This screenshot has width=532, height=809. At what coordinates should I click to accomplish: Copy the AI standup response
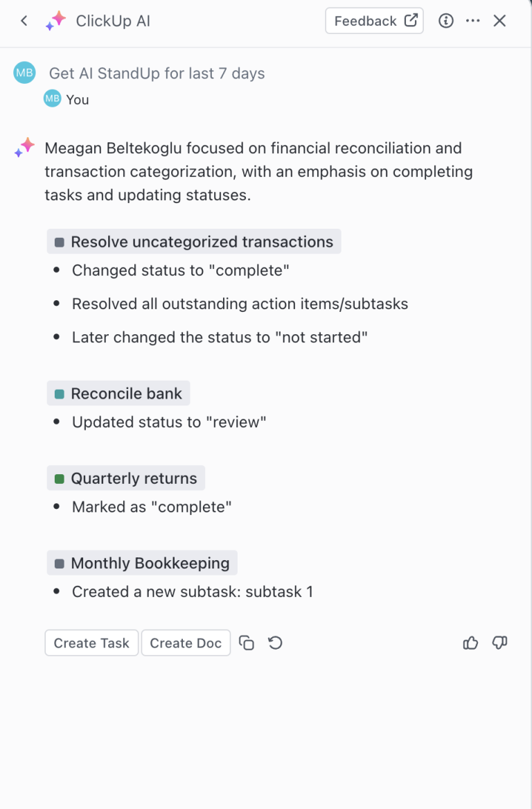246,643
